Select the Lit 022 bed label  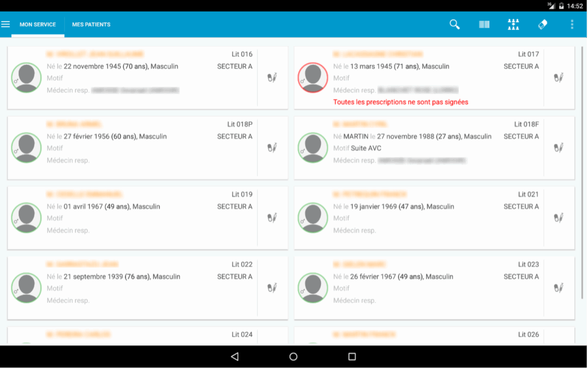tap(242, 264)
